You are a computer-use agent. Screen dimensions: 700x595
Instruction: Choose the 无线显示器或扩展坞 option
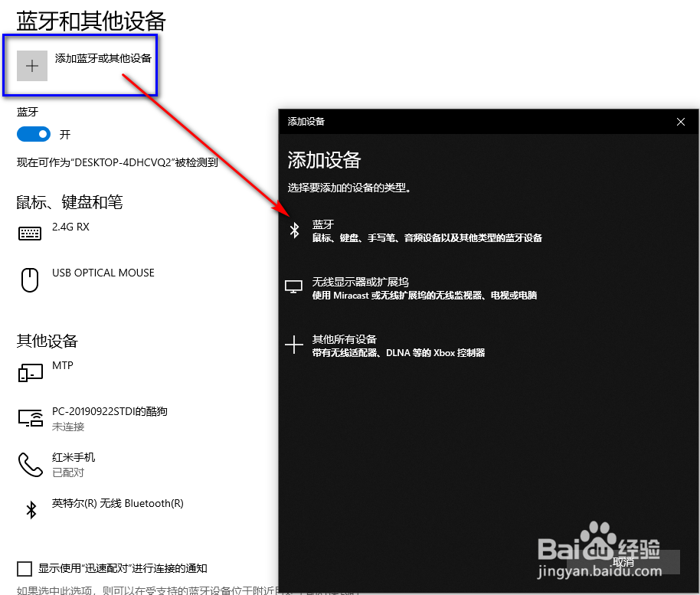(x=429, y=287)
